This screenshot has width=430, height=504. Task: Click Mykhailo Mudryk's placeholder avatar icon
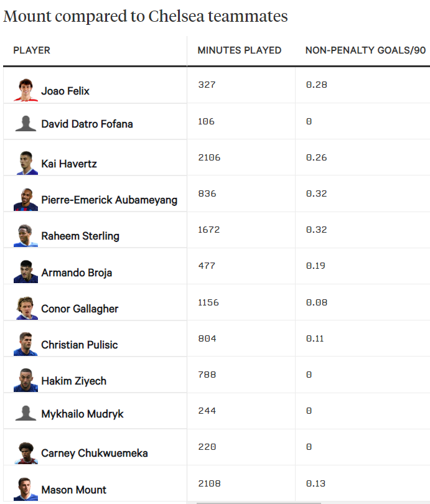click(26, 413)
